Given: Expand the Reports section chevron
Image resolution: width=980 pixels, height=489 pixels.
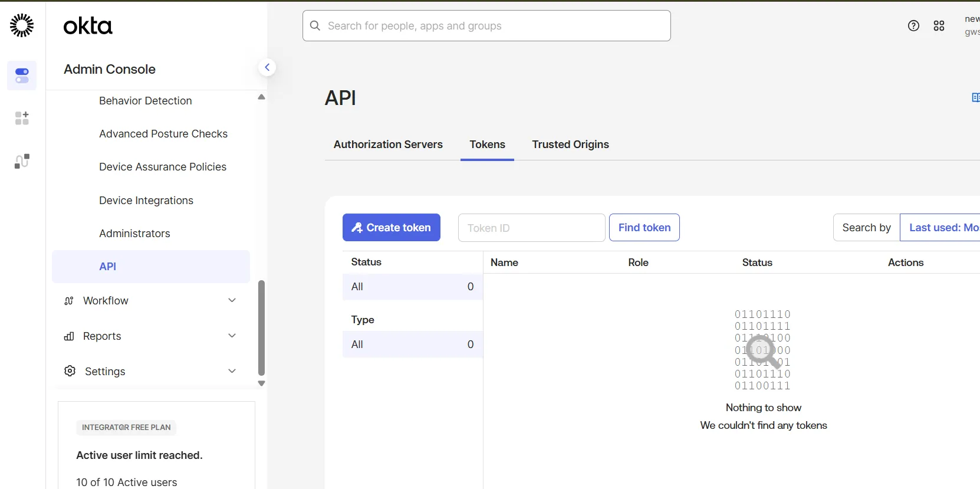Looking at the screenshot, I should [x=232, y=336].
